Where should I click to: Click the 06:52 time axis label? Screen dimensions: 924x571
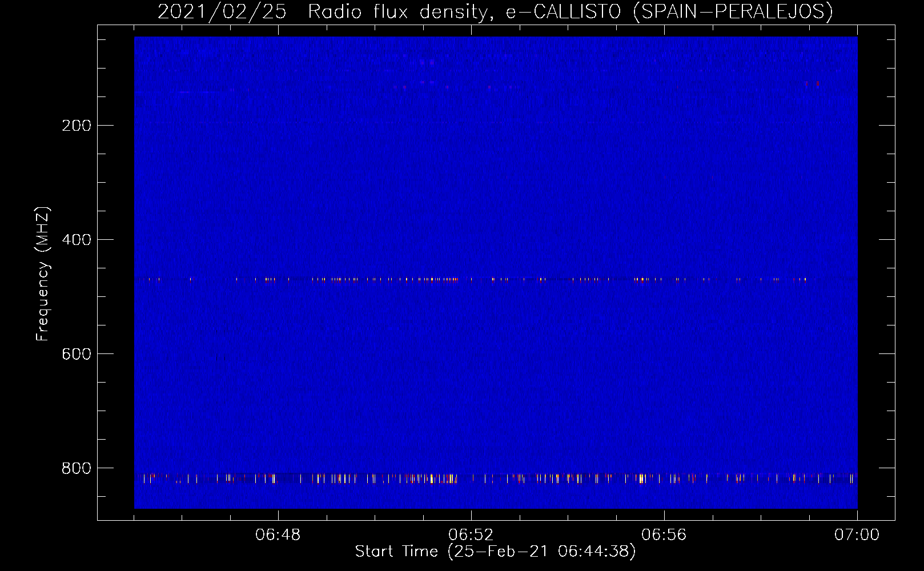pos(471,535)
